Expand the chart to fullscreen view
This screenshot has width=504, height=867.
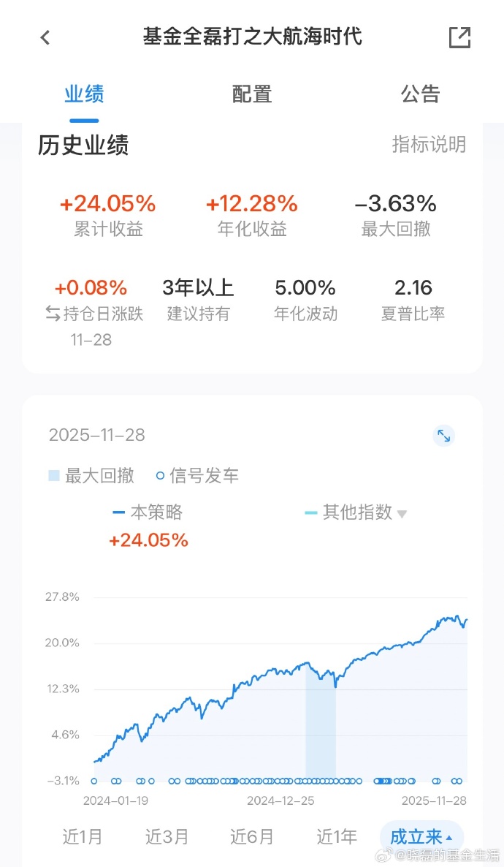[x=443, y=436]
